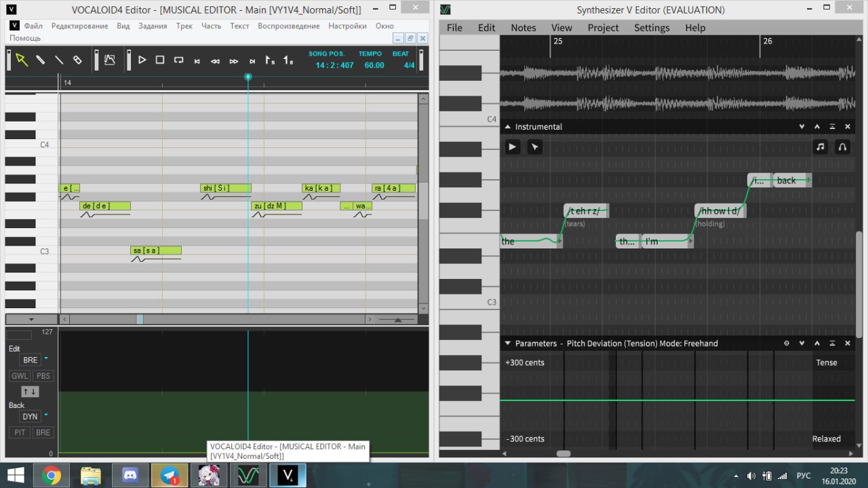This screenshot has height=488, width=868.
Task: Click the beat value 4/4
Action: pyautogui.click(x=410, y=65)
